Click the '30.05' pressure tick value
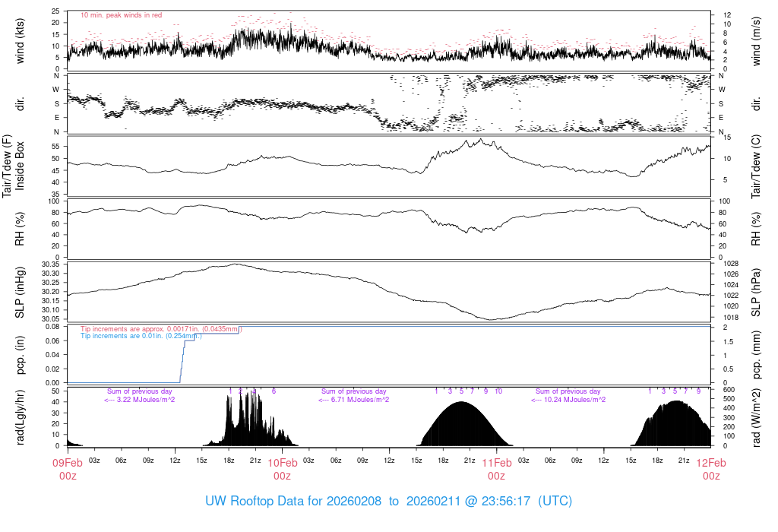The width and height of the screenshot is (778, 532). [x=51, y=318]
